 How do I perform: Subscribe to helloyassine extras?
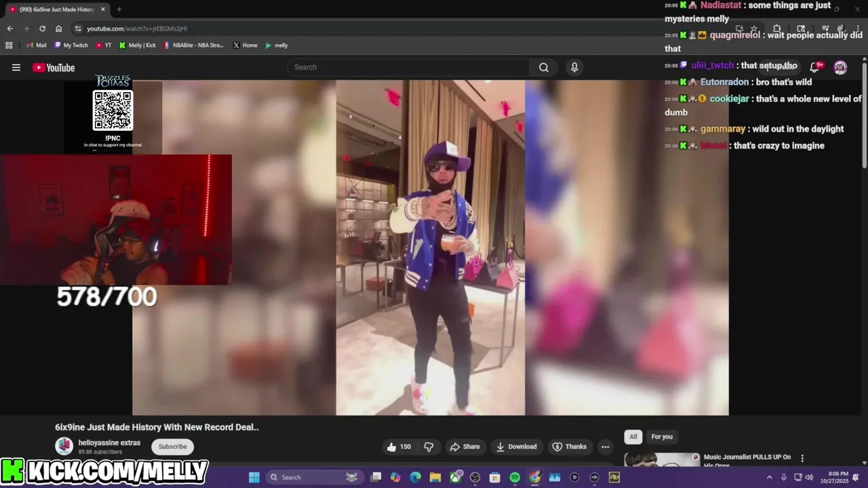pyautogui.click(x=172, y=447)
